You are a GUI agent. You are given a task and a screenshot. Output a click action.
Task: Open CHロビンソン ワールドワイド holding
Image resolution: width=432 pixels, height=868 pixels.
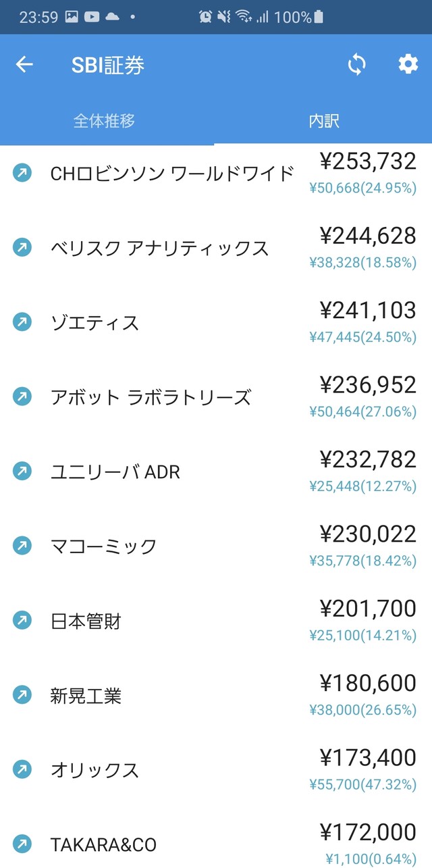(172, 174)
